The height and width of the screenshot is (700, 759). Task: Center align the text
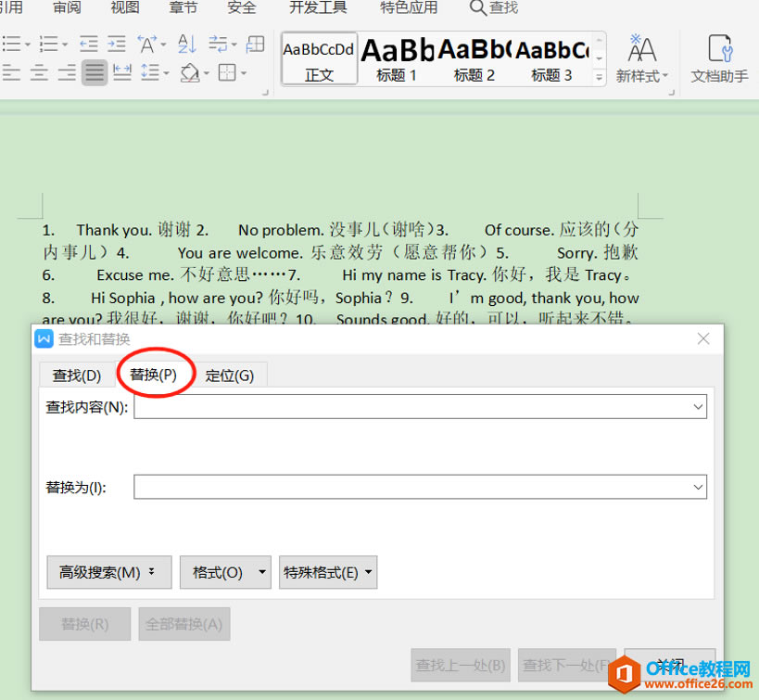click(39, 73)
